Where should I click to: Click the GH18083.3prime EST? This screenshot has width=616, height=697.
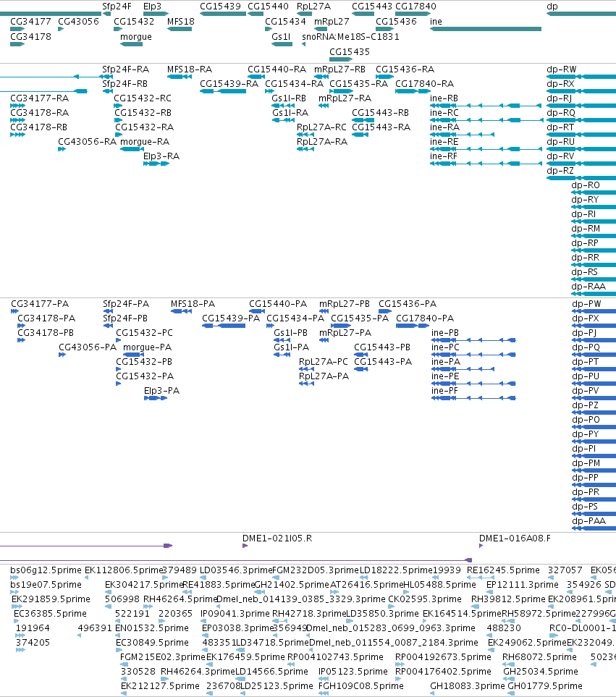click(432, 693)
